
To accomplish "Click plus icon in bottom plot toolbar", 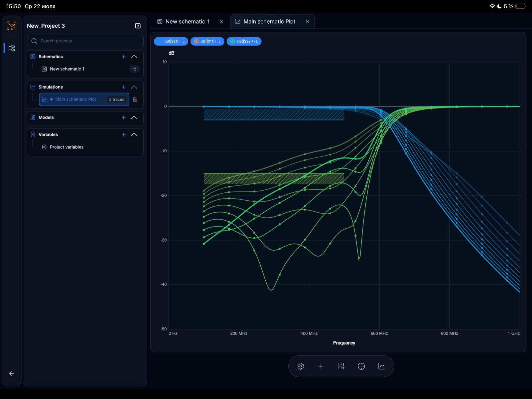I will point(321,366).
